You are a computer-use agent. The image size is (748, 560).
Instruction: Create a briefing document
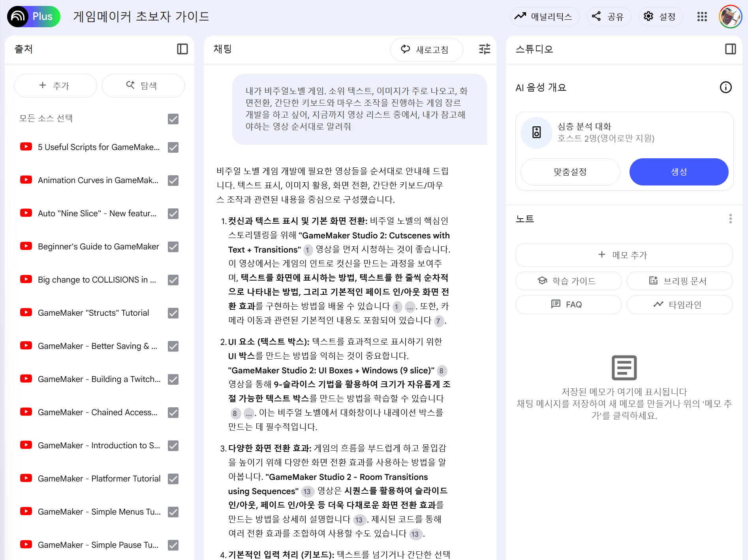pyautogui.click(x=679, y=281)
